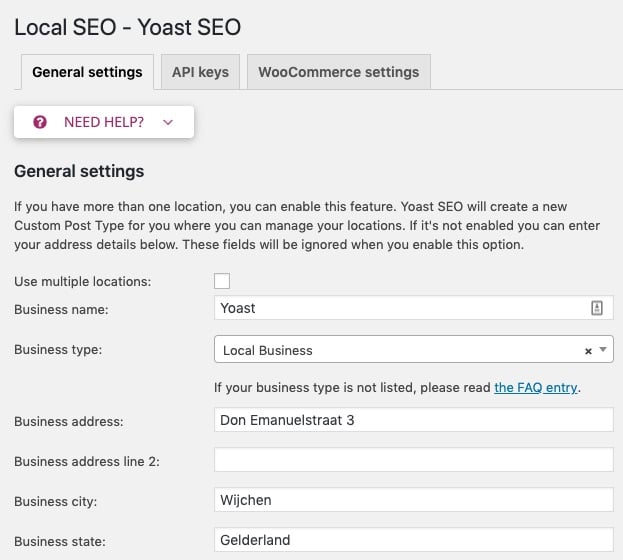
Task: Click the contact autofill icon in Business name
Action: pyautogui.click(x=597, y=309)
